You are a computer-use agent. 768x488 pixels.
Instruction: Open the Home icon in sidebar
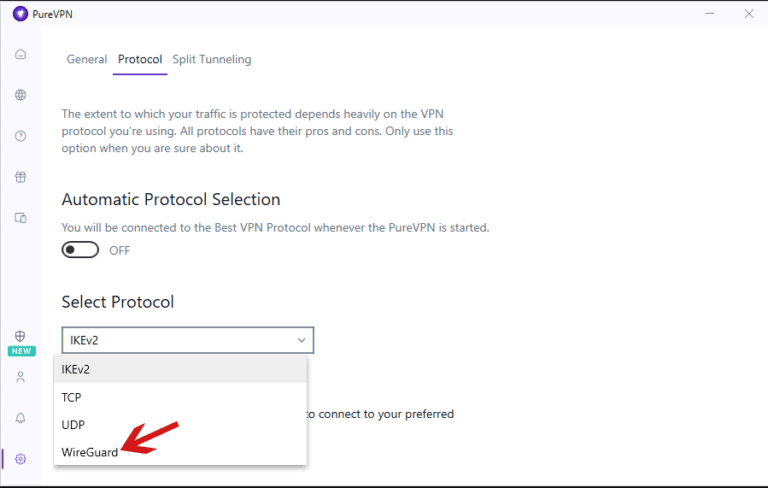click(21, 54)
